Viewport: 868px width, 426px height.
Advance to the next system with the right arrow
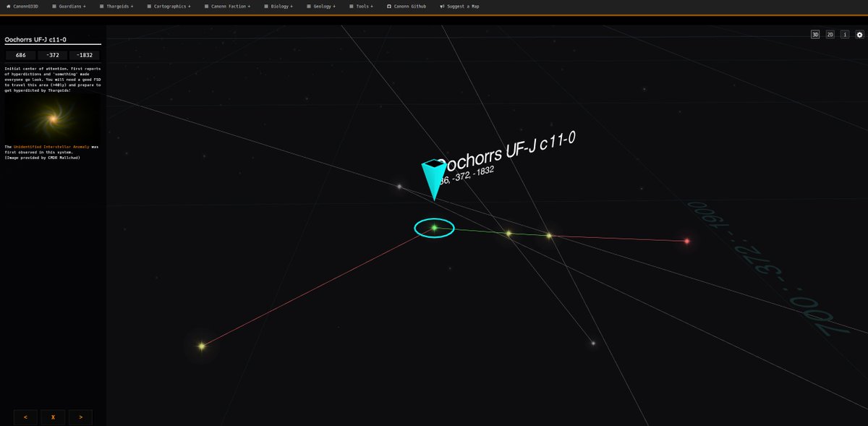80,417
